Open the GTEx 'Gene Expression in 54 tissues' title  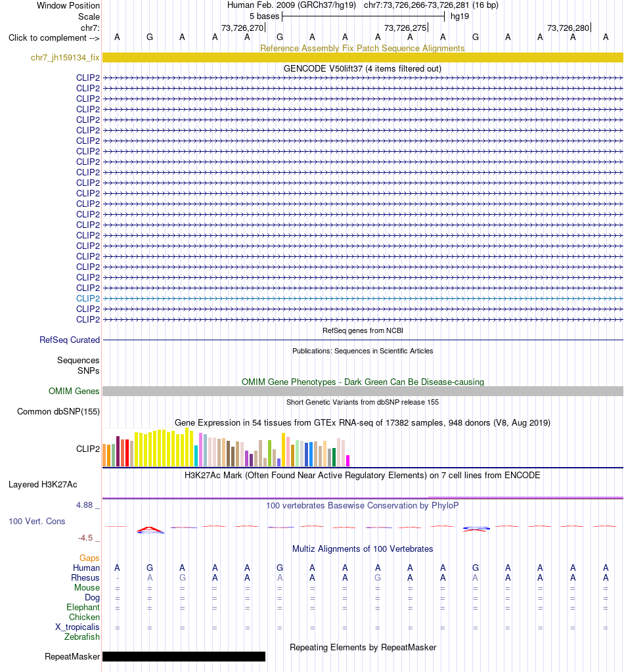pyautogui.click(x=363, y=422)
